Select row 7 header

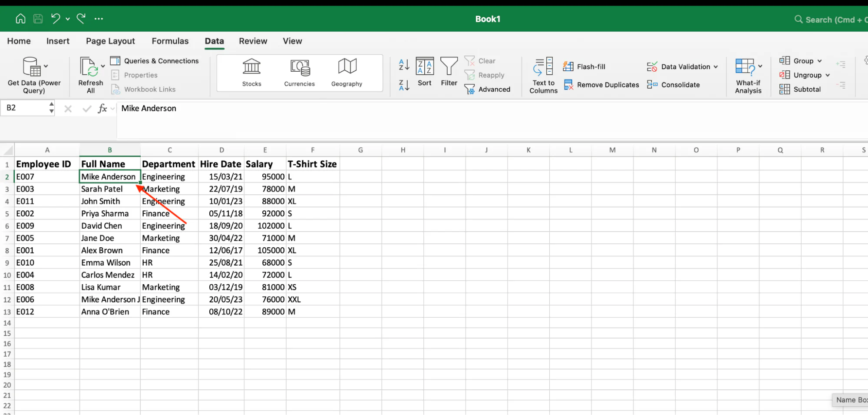pyautogui.click(x=7, y=238)
